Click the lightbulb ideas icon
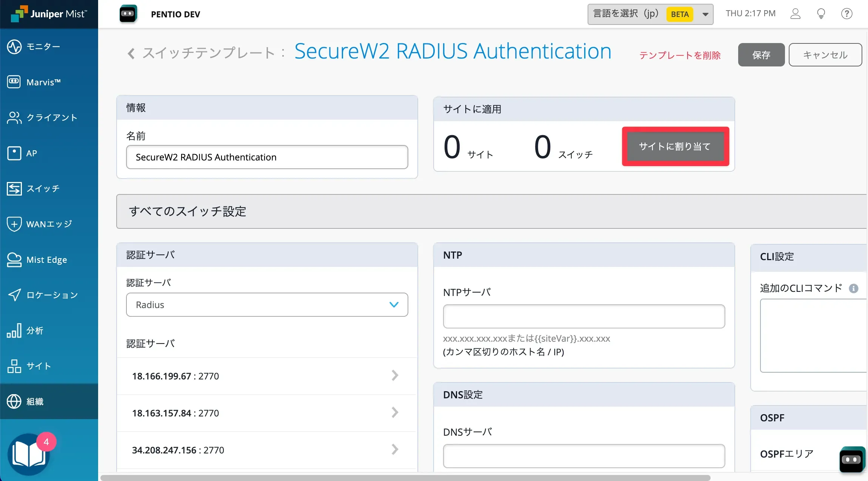The height and width of the screenshot is (481, 868). point(821,14)
